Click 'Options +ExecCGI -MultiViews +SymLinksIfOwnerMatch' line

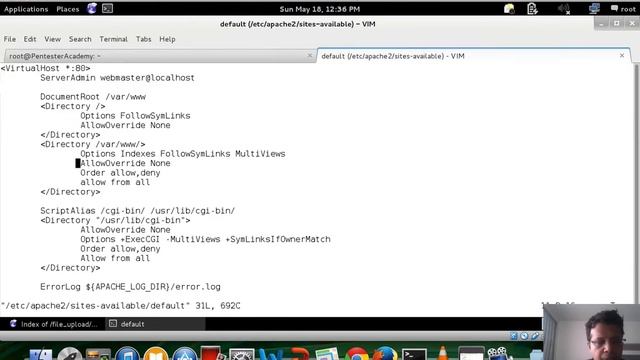coord(205,239)
